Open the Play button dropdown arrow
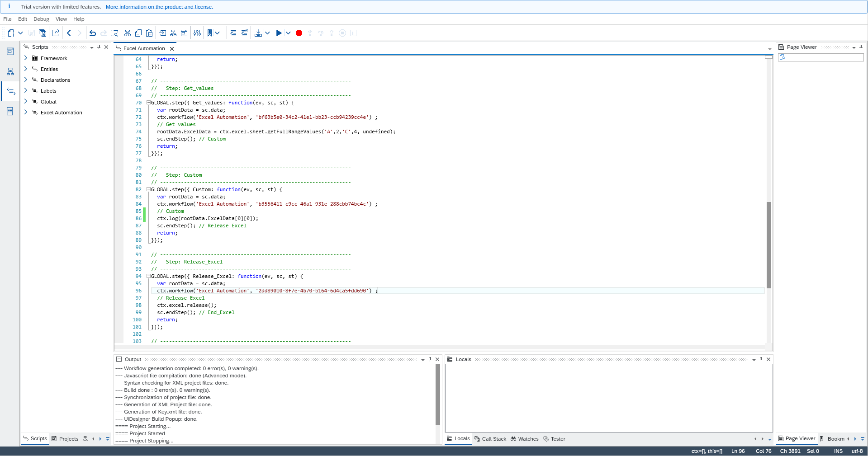This screenshot has width=868, height=456. point(288,33)
